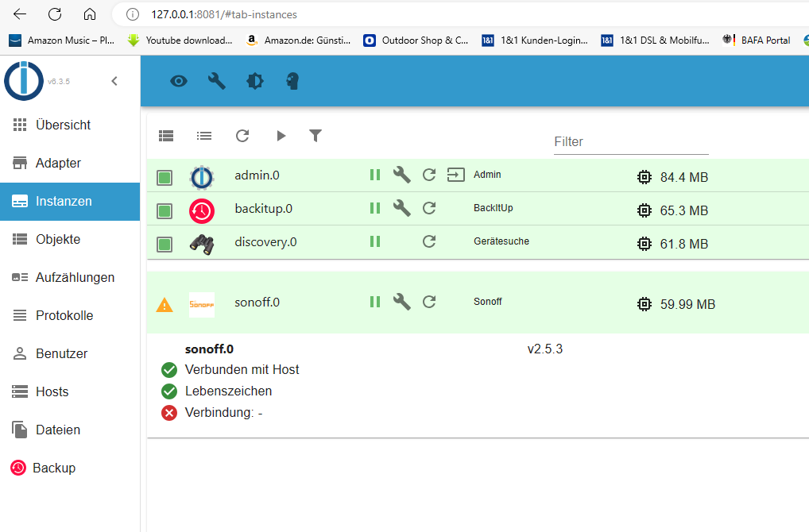The width and height of the screenshot is (809, 532).
Task: Pause the sonoff.0 instance
Action: coord(375,302)
